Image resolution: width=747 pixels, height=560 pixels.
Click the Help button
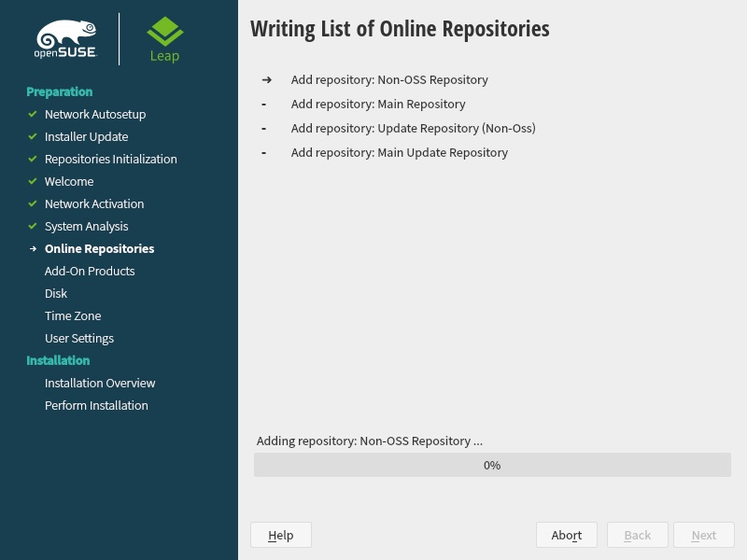[x=281, y=535]
